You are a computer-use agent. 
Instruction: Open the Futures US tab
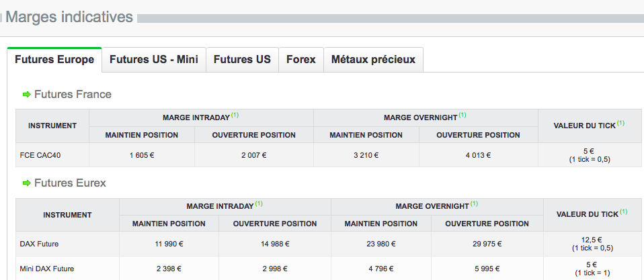pos(242,60)
